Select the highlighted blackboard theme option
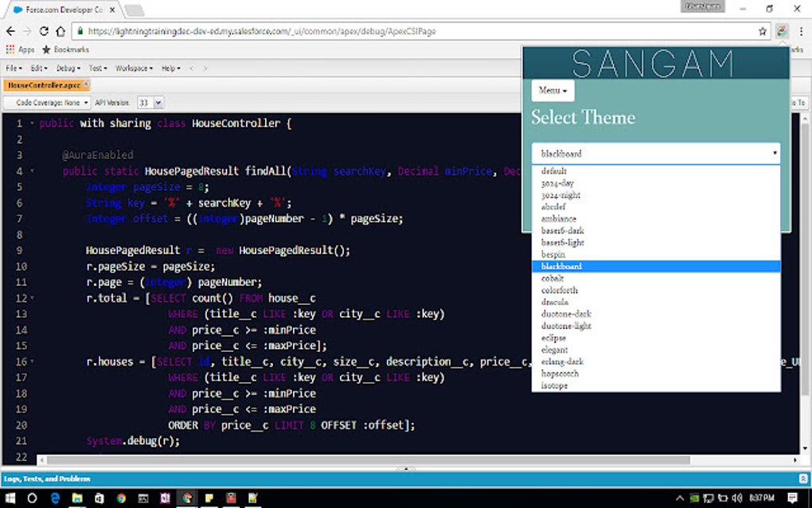 656,266
